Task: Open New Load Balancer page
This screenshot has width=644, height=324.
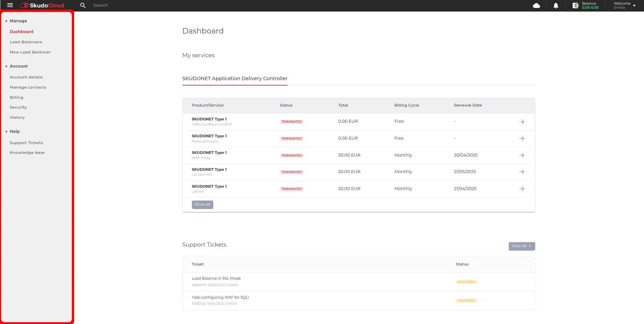Action: [x=30, y=52]
